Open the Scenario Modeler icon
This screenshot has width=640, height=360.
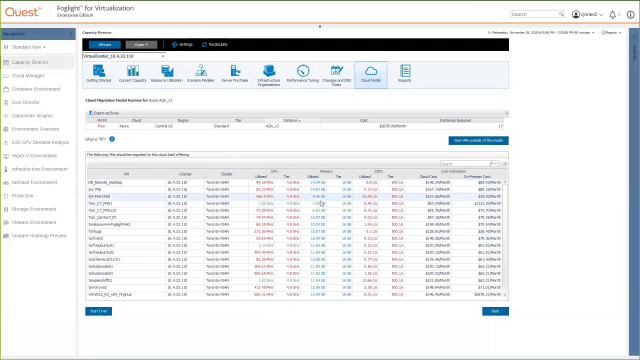tap(200, 74)
